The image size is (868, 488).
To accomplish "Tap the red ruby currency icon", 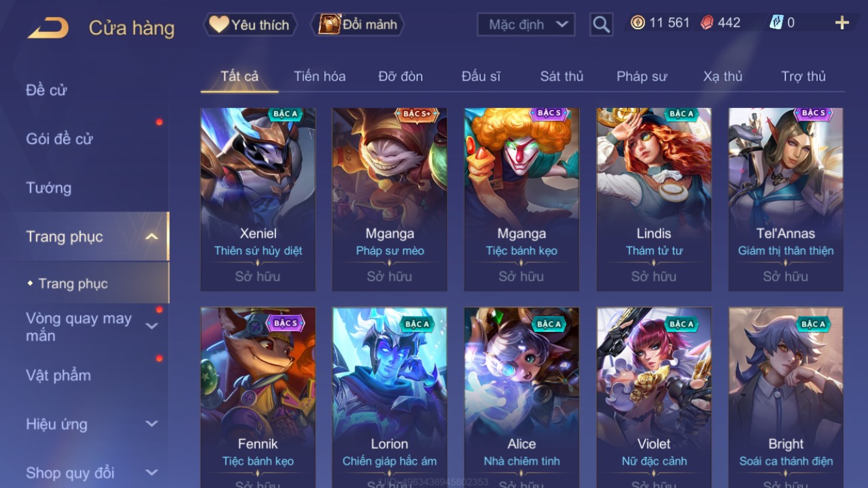I will 707,23.
